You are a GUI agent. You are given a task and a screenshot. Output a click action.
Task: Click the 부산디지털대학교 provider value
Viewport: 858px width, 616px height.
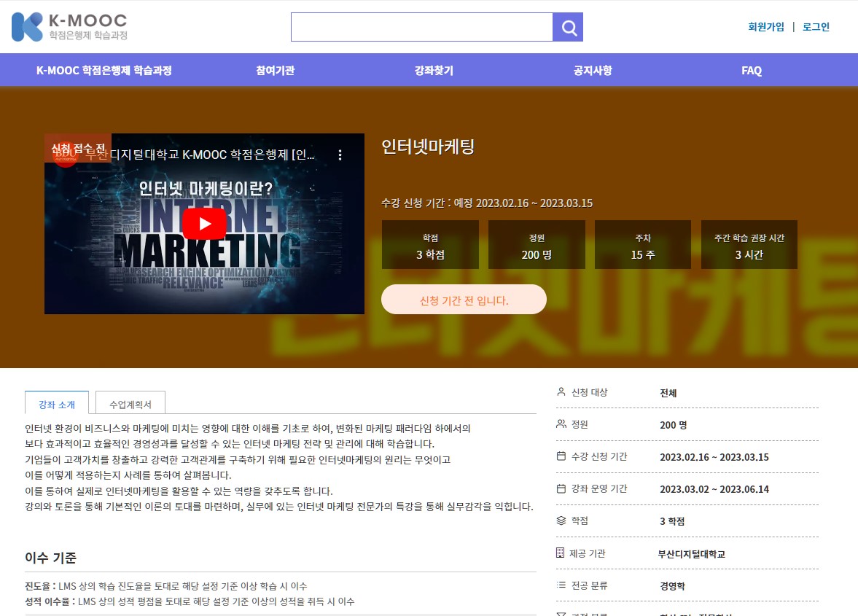pos(692,553)
